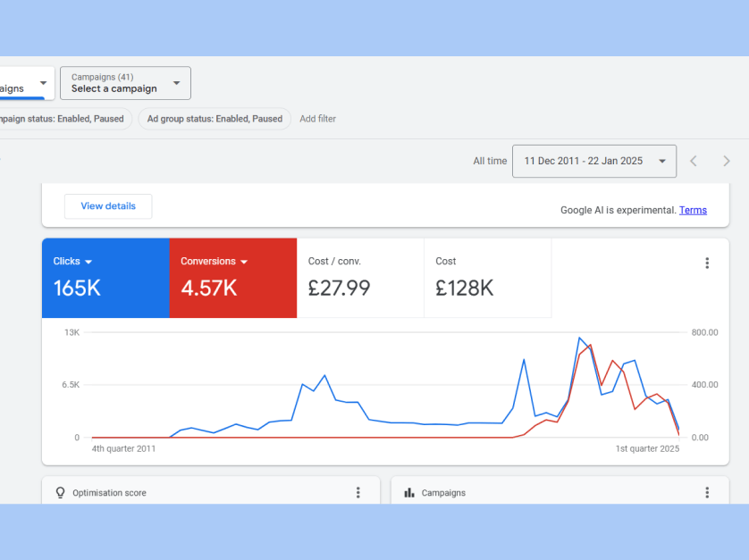
Task: Open Campaigns card three-dot menu
Action: click(706, 492)
